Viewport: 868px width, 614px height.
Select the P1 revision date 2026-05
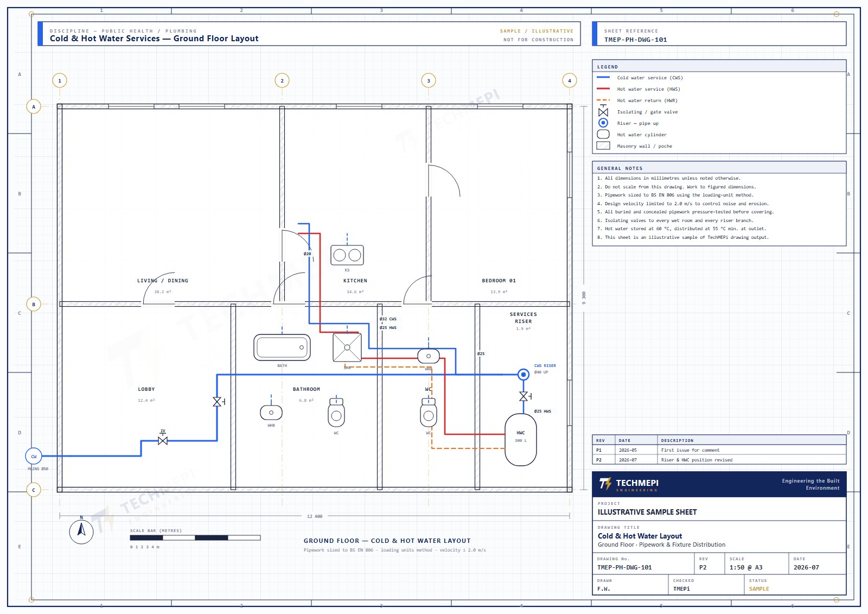(x=628, y=450)
